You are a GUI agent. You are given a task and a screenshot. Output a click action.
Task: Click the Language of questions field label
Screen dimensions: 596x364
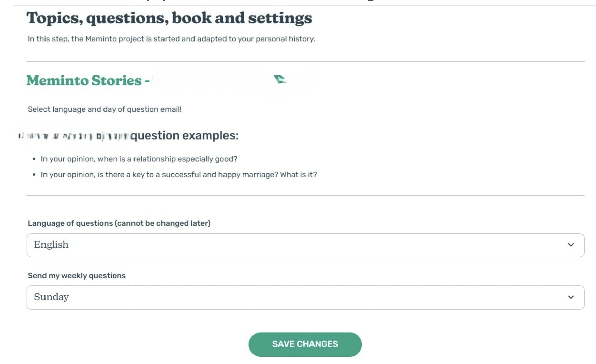119,223
